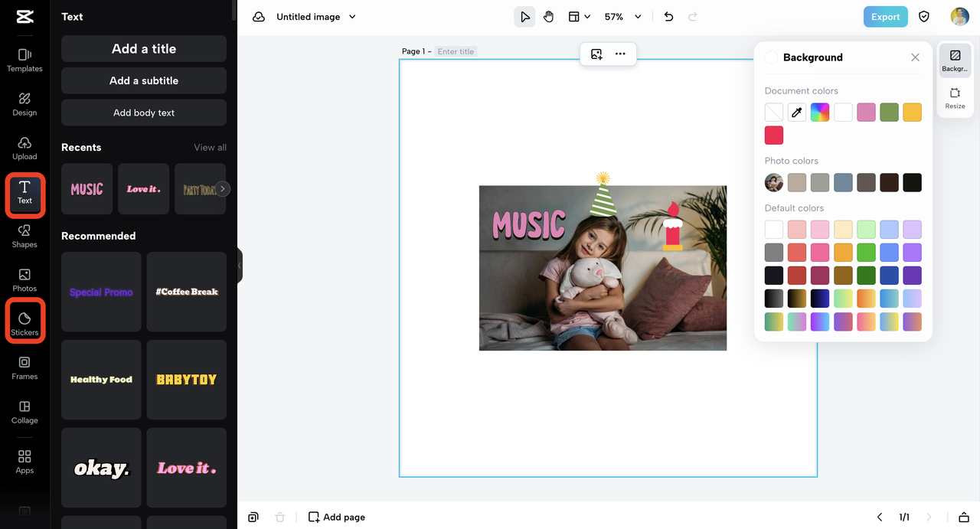Click the delete page trash icon

[280, 518]
